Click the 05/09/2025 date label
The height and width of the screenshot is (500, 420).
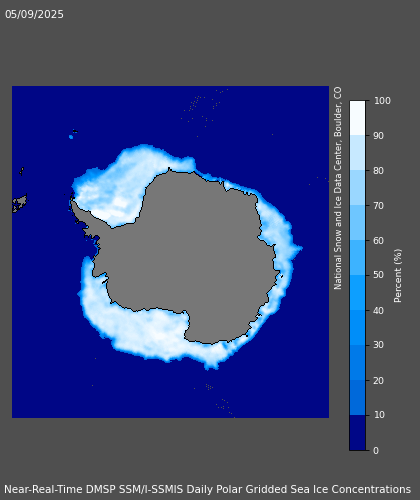(x=34, y=14)
